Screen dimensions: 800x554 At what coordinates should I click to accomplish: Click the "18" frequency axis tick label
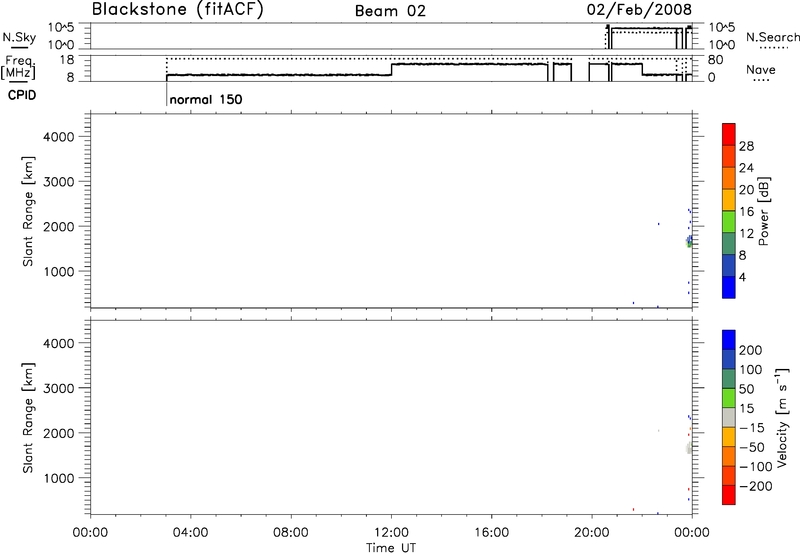click(67, 60)
